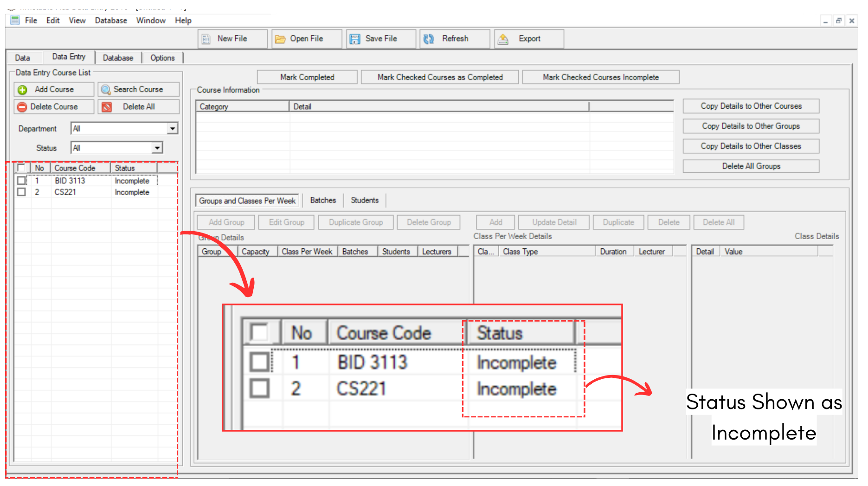
Task: Click the Open File folder icon
Action: (x=280, y=39)
